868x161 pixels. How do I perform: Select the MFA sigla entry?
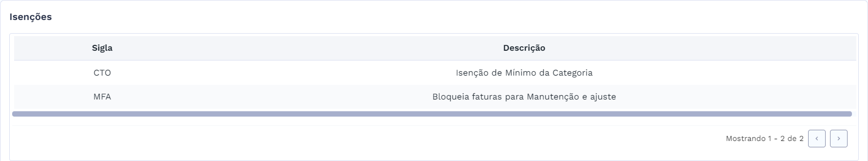coord(102,97)
